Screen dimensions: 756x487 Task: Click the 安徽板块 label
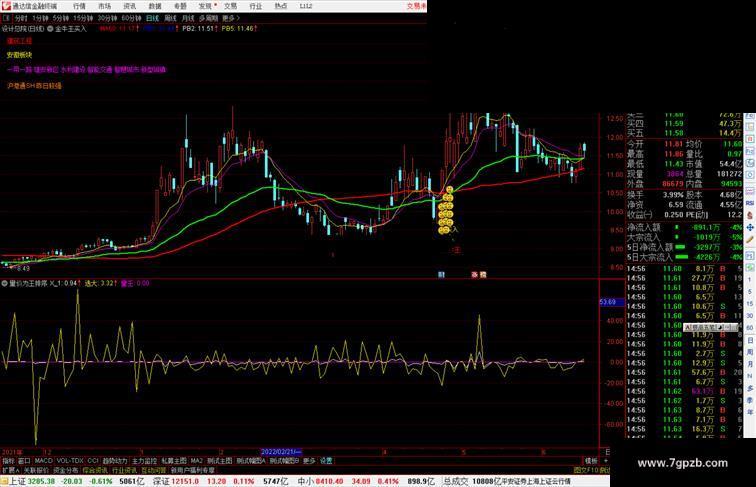tap(19, 55)
